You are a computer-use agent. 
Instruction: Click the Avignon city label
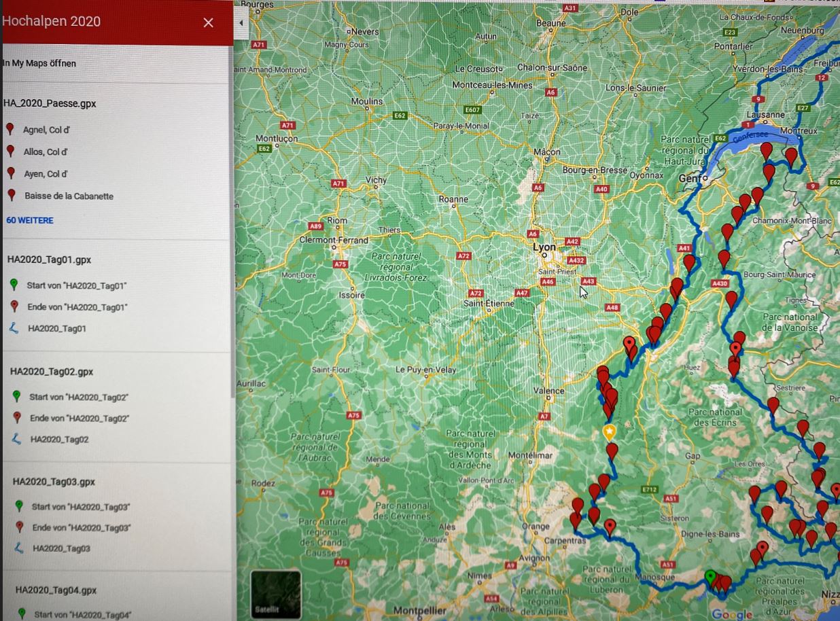536,558
